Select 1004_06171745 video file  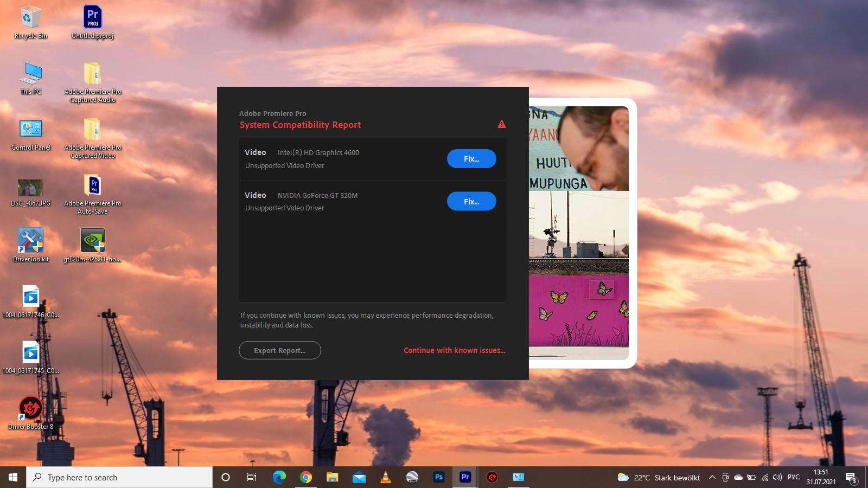tap(31, 357)
